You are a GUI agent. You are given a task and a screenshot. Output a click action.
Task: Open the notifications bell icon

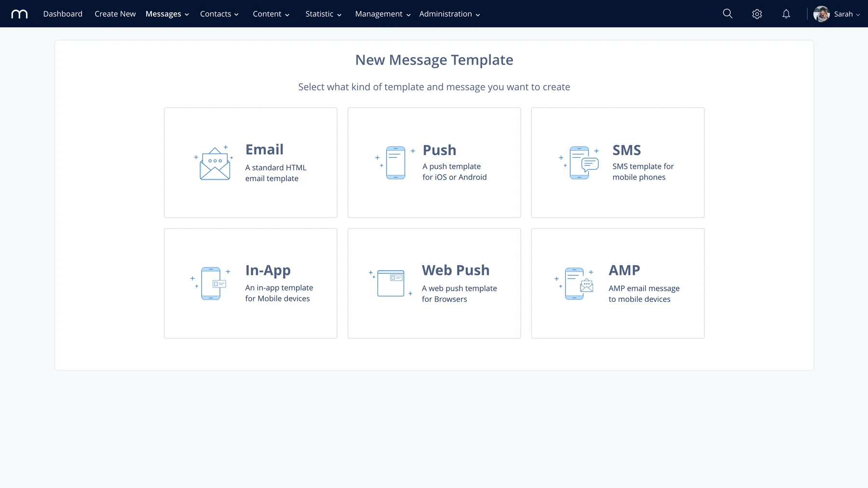click(x=786, y=14)
